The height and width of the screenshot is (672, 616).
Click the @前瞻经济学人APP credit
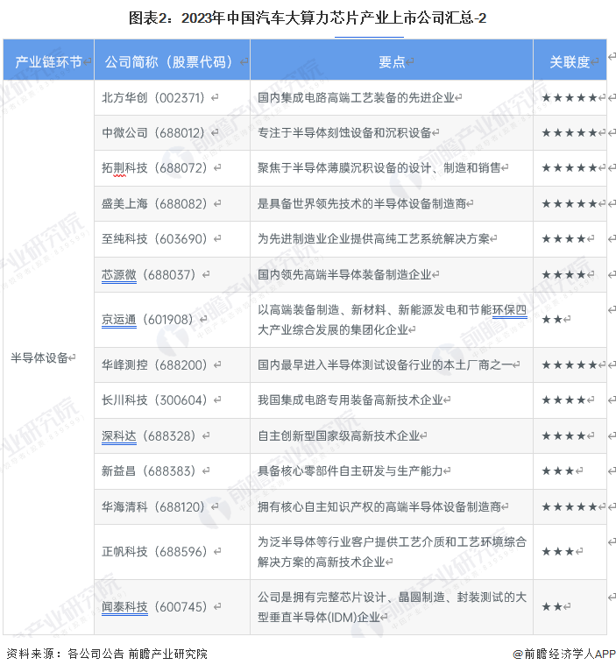pos(564,654)
